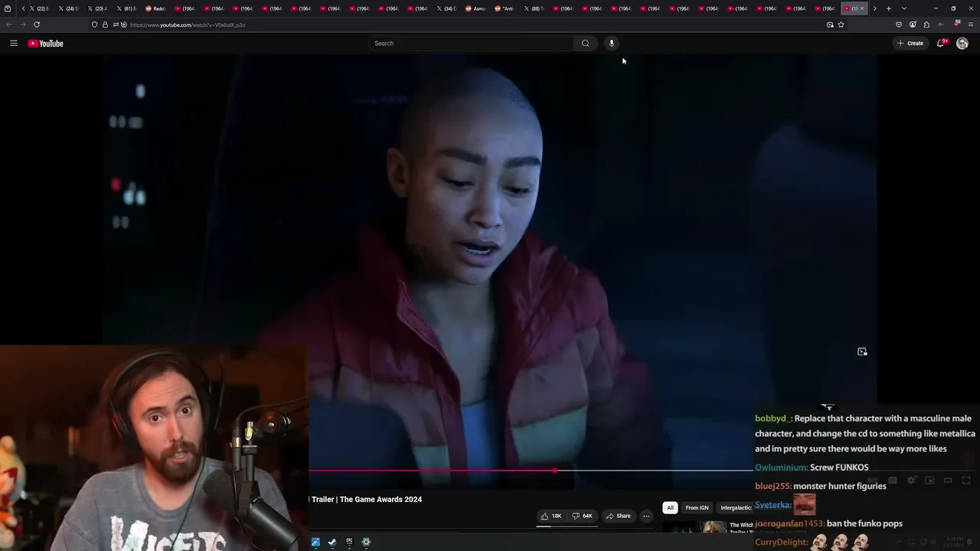Image resolution: width=980 pixels, height=551 pixels.
Task: Toggle theater mode on the player
Action: point(948,481)
